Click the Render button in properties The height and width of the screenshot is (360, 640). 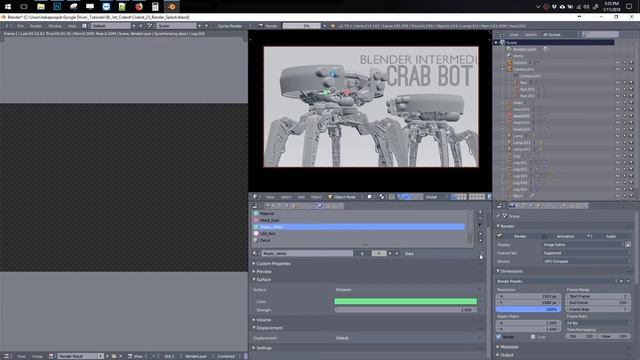[518, 236]
